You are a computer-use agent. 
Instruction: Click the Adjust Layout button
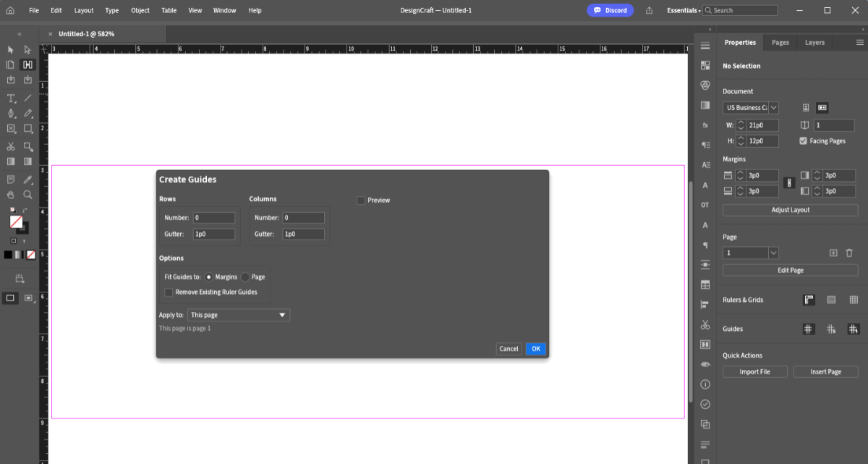(x=791, y=210)
